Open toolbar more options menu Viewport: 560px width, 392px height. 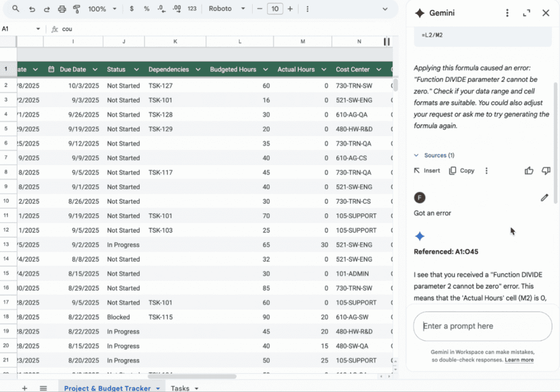click(307, 9)
